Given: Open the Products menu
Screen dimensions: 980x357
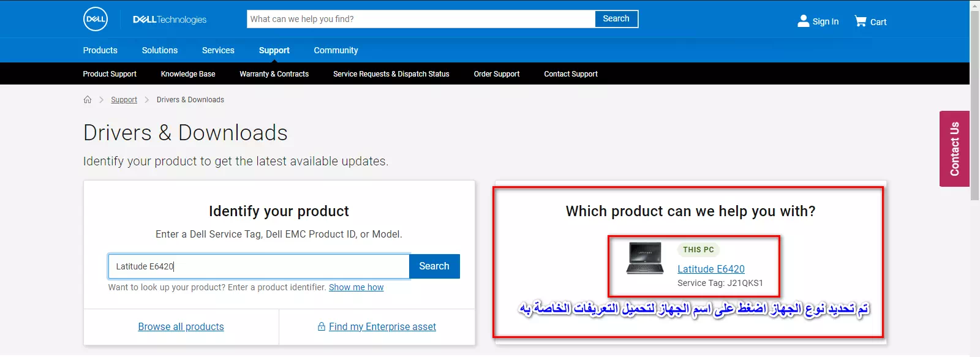Looking at the screenshot, I should coord(100,50).
